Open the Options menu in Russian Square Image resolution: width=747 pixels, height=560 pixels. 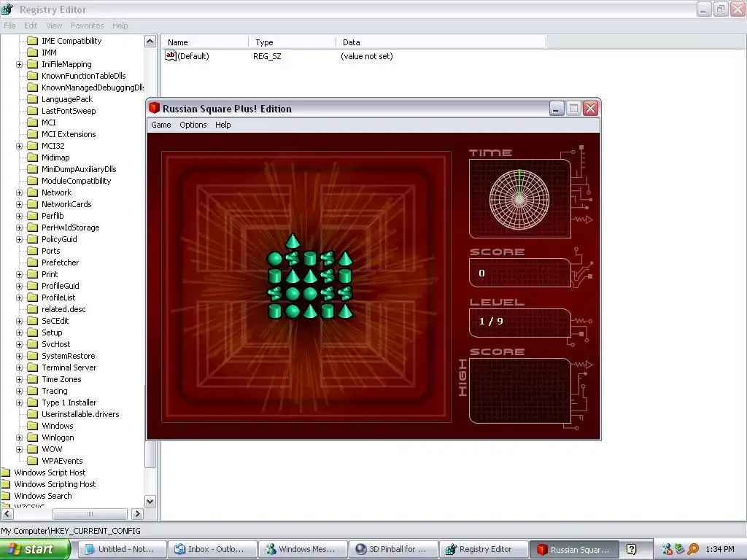pos(193,125)
